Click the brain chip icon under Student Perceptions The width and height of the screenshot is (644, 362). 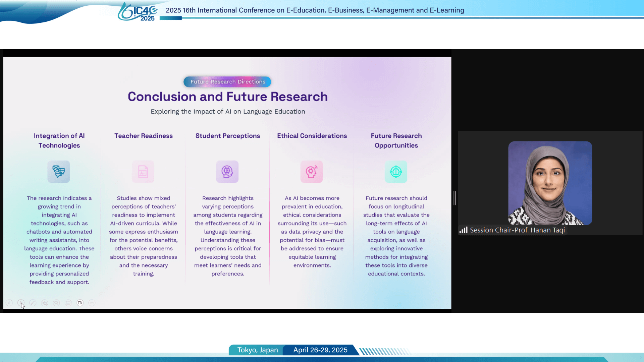[x=227, y=172]
